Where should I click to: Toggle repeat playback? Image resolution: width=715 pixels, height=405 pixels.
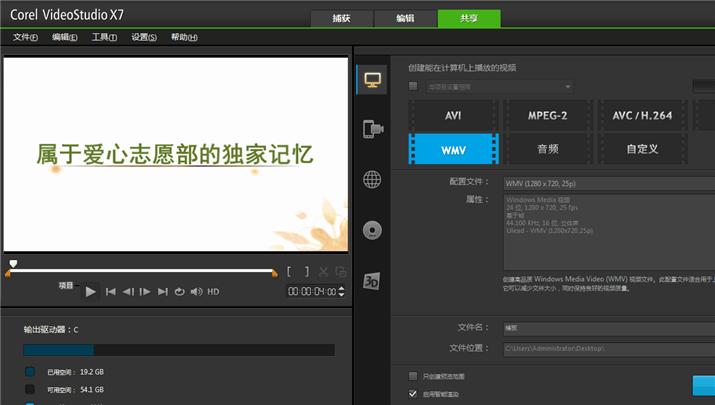pyautogui.click(x=180, y=291)
